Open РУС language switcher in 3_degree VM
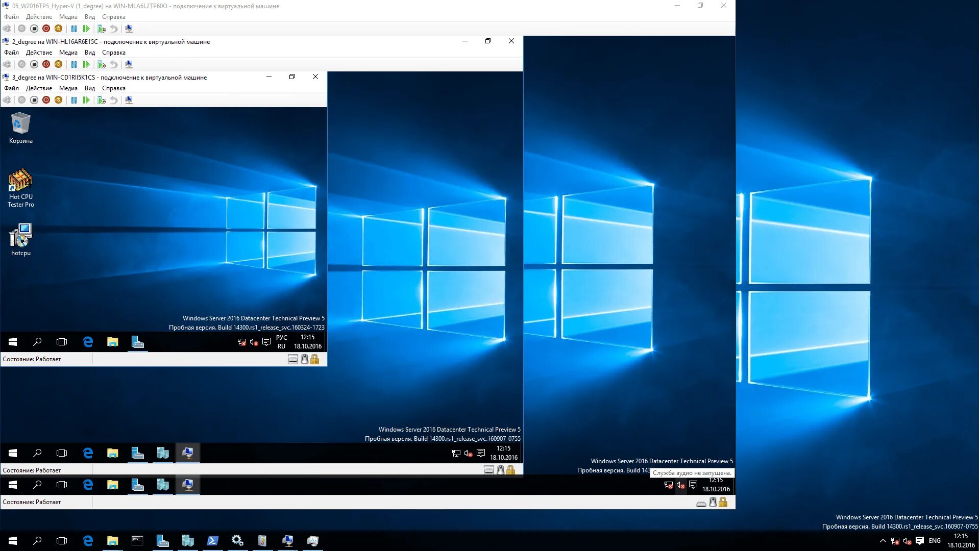 click(281, 342)
